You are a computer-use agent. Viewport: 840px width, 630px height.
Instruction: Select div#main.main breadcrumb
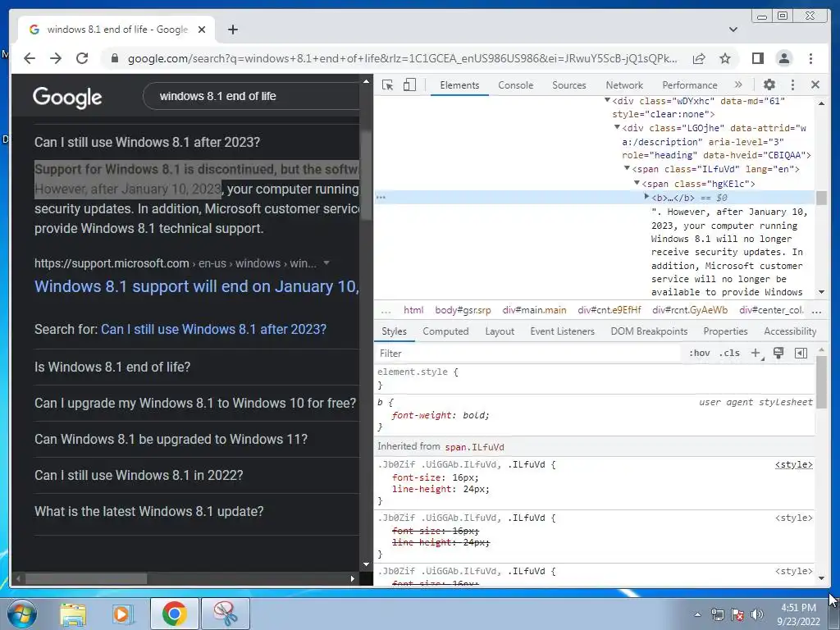pyautogui.click(x=534, y=310)
